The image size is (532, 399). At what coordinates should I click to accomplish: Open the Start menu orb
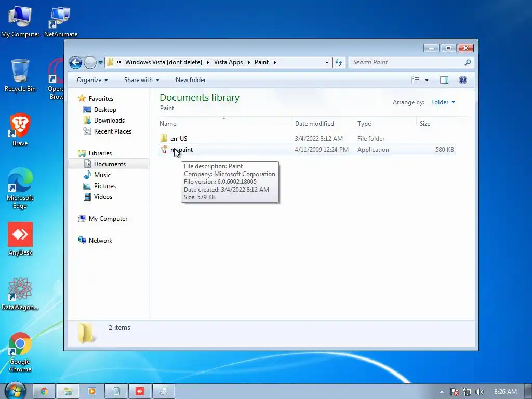[15, 391]
